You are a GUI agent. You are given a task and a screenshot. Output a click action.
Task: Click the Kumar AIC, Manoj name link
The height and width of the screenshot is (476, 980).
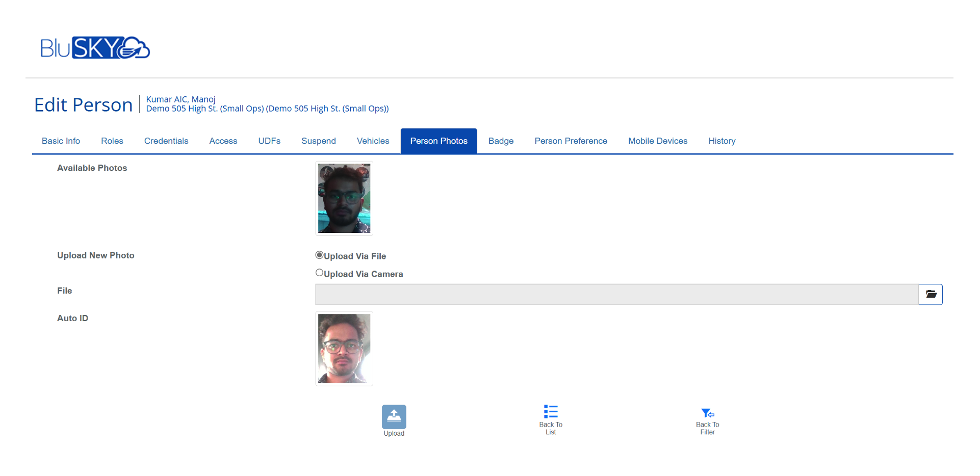[x=180, y=99]
